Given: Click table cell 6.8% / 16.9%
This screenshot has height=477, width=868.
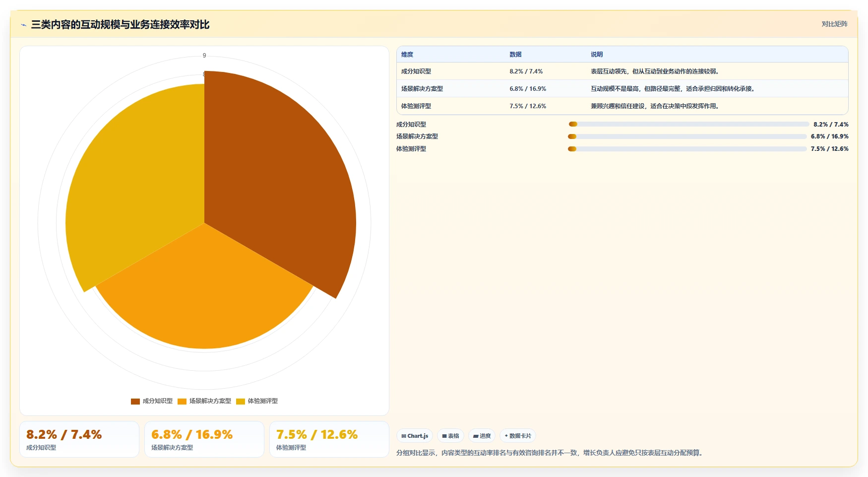Looking at the screenshot, I should click(528, 89).
